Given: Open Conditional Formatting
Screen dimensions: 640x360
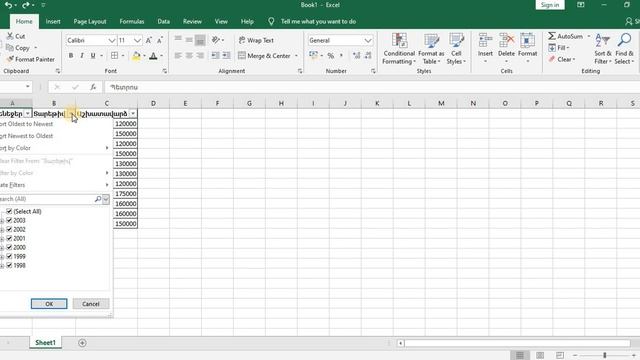Looking at the screenshot, I should click(x=399, y=49).
